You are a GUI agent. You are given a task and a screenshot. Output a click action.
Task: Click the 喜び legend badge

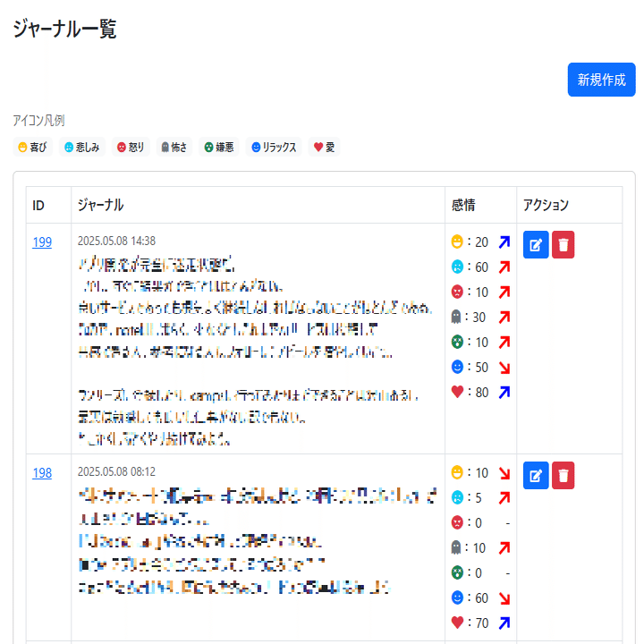click(x=33, y=147)
